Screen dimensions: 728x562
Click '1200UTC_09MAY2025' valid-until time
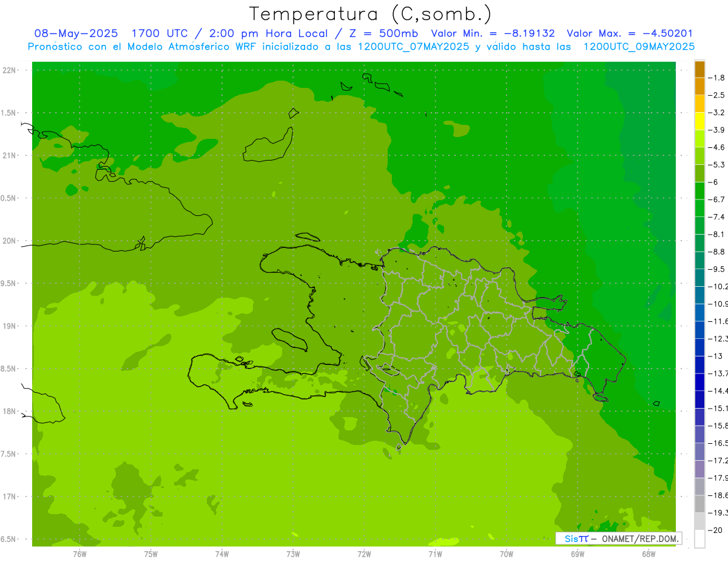639,47
